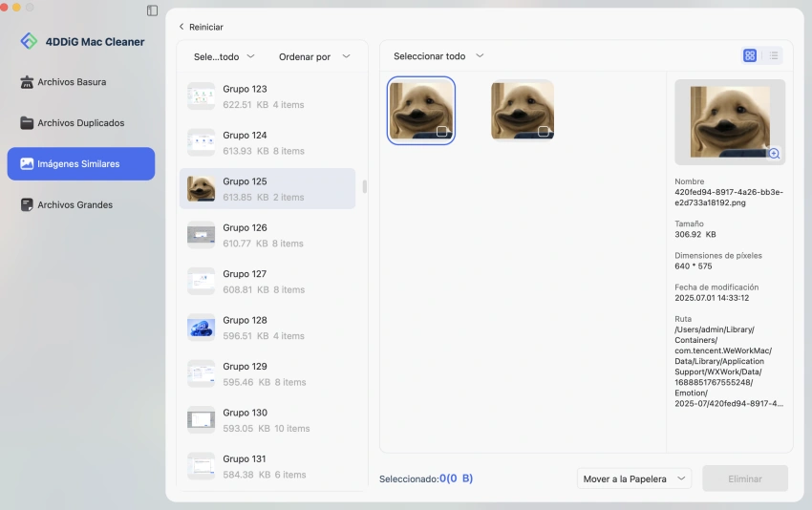Click Grupo 131 thumbnail icon
Image resolution: width=812 pixels, height=510 pixels.
click(x=201, y=466)
